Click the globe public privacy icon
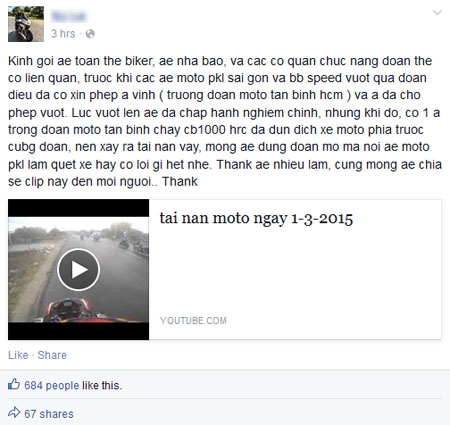Screen dimensions: 450x425 point(90,34)
